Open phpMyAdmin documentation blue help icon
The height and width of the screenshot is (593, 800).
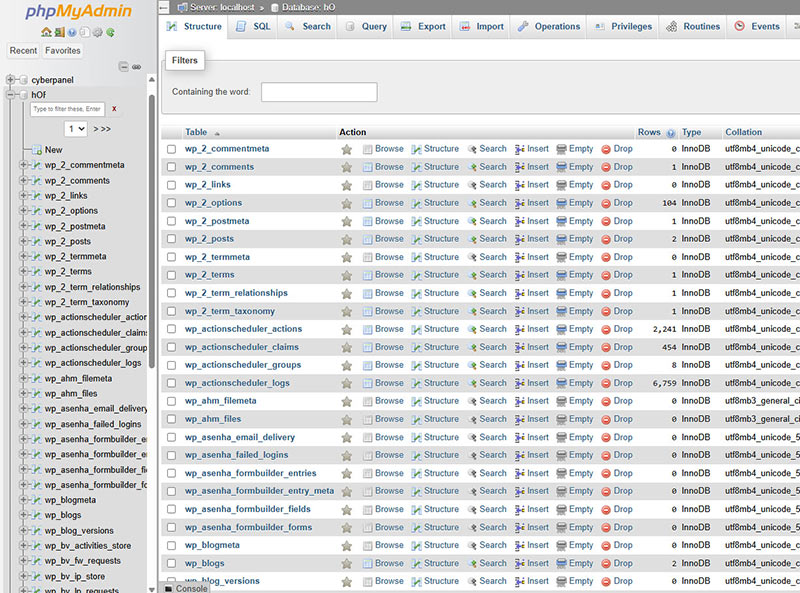[x=72, y=32]
